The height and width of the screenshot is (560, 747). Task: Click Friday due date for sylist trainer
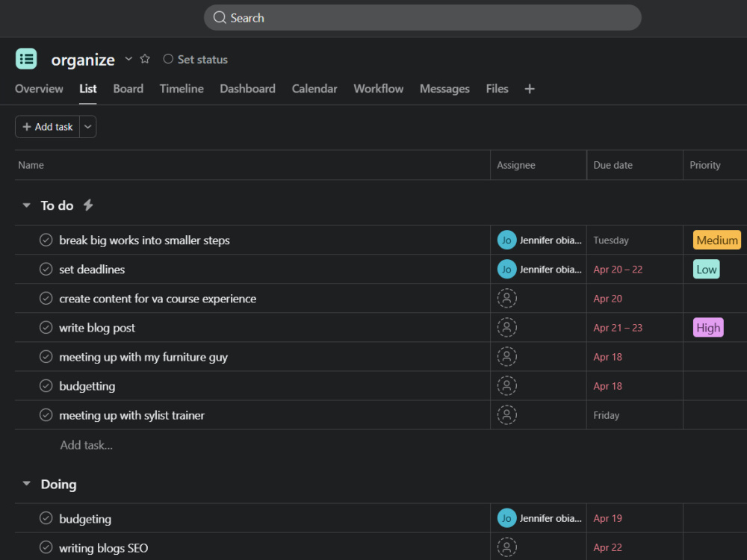click(606, 415)
